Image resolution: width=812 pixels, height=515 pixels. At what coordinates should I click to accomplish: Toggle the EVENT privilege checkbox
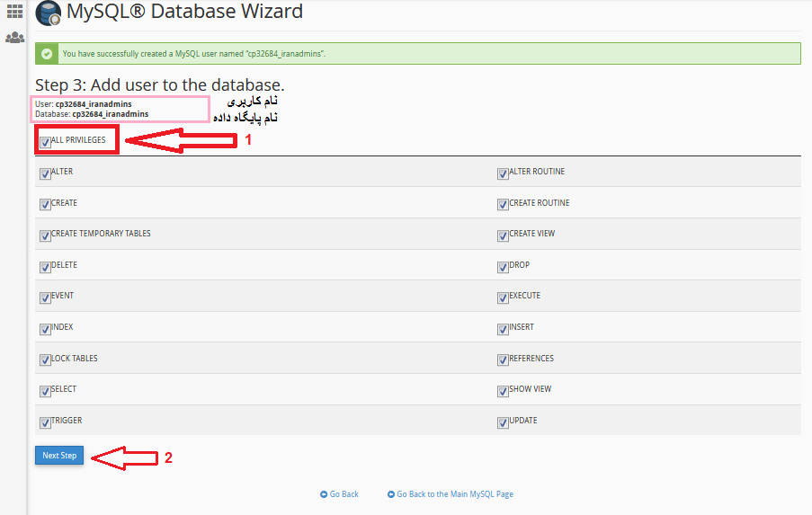tap(45, 297)
